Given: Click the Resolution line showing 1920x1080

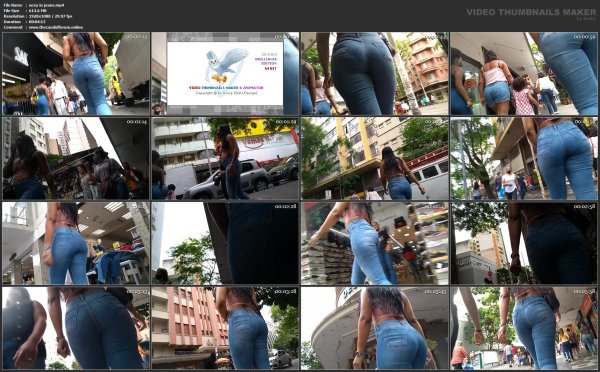Looking at the screenshot, I should [38, 16].
